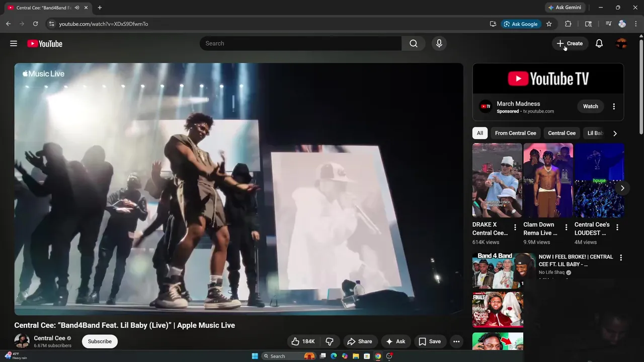Open Chrome three-dot menu
644x362 pixels.
coord(636,24)
